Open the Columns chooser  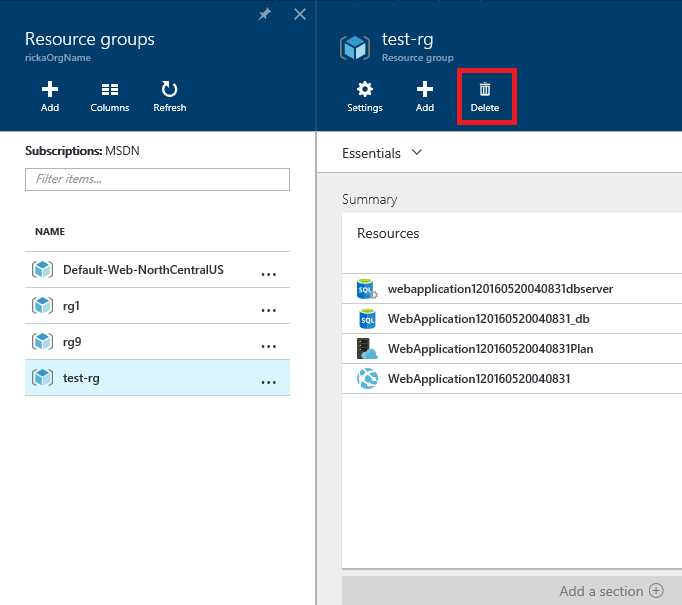point(110,97)
